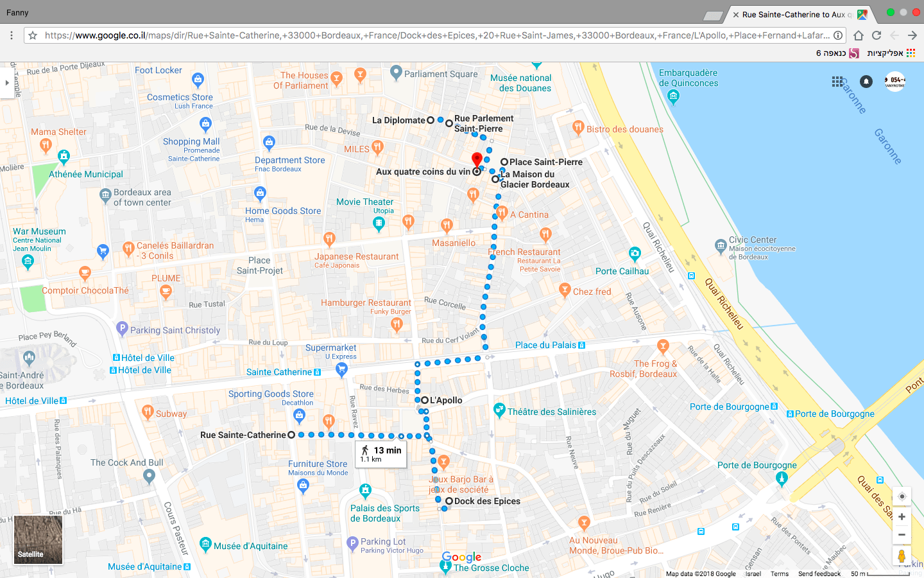This screenshot has height=578, width=924.
Task: Click the Mama Shelter restaurant pin
Action: click(46, 145)
